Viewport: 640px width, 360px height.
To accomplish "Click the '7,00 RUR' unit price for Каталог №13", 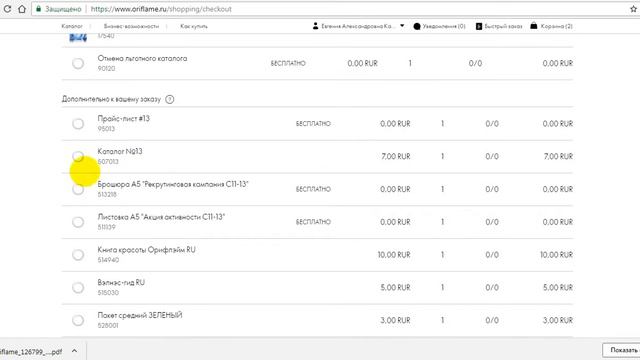I will (x=396, y=156).
